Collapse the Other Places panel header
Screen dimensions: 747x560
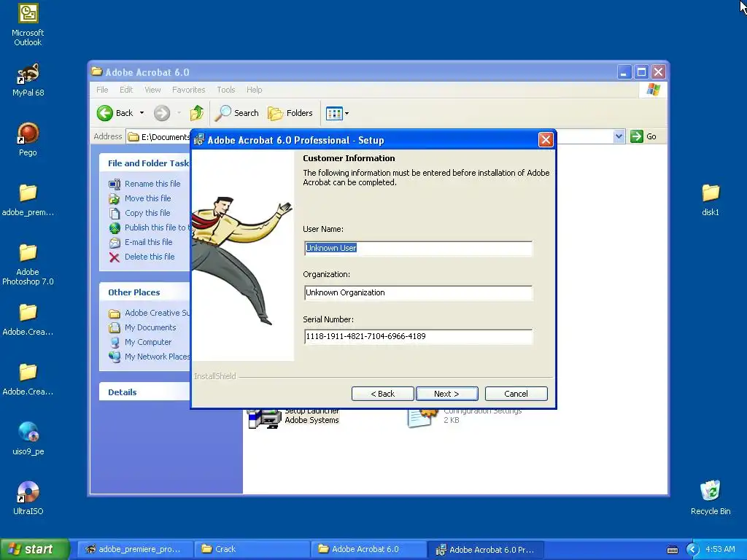[145, 292]
